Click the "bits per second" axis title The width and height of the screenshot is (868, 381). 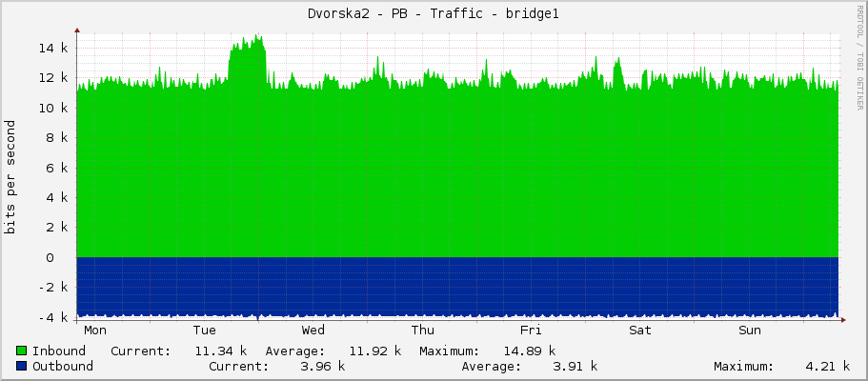coord(10,177)
